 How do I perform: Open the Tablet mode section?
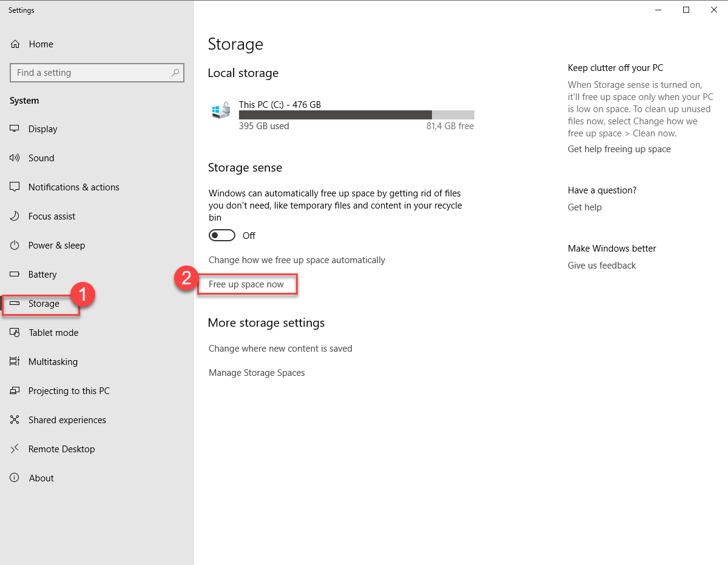[53, 333]
